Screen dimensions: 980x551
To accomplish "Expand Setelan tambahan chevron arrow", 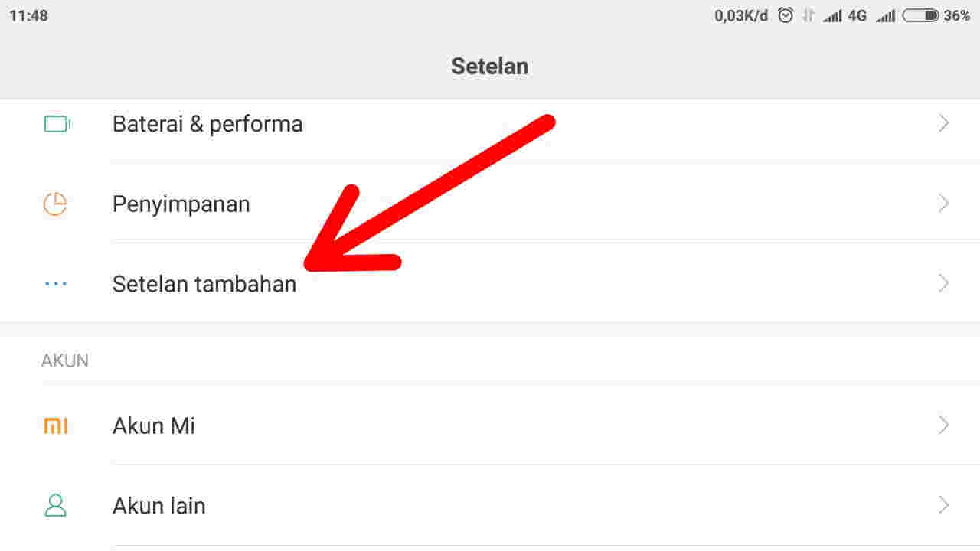I will [x=944, y=284].
